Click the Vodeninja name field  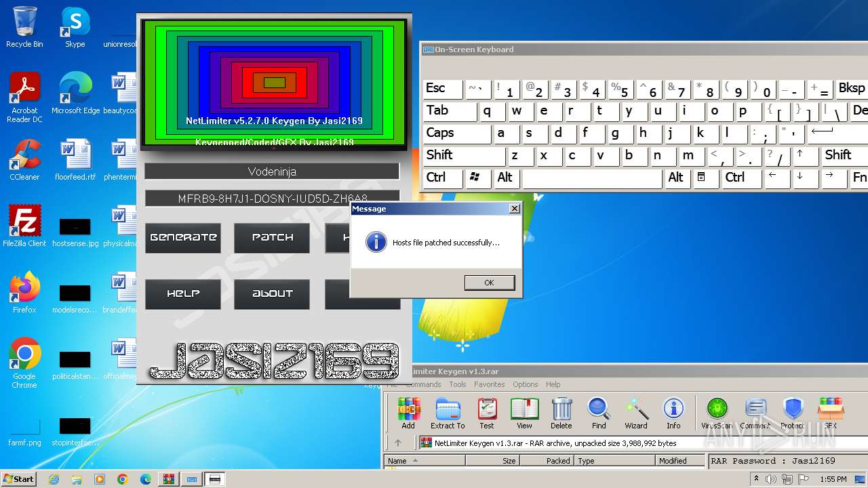click(x=272, y=171)
